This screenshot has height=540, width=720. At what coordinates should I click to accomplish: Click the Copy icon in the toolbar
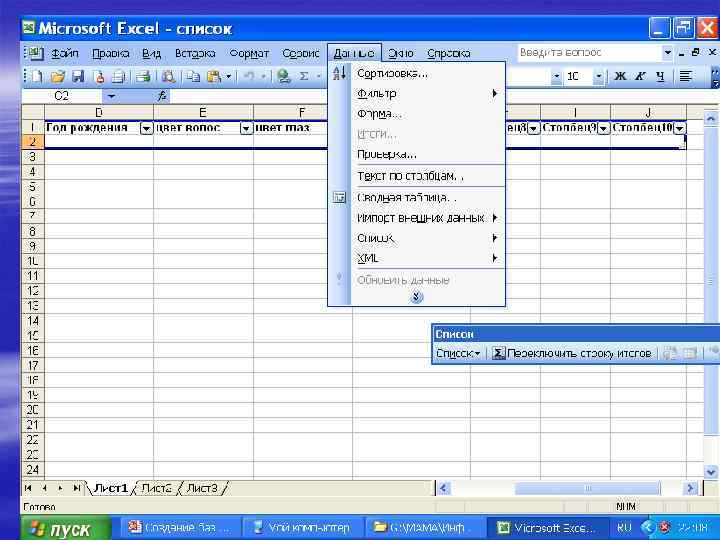tap(193, 76)
